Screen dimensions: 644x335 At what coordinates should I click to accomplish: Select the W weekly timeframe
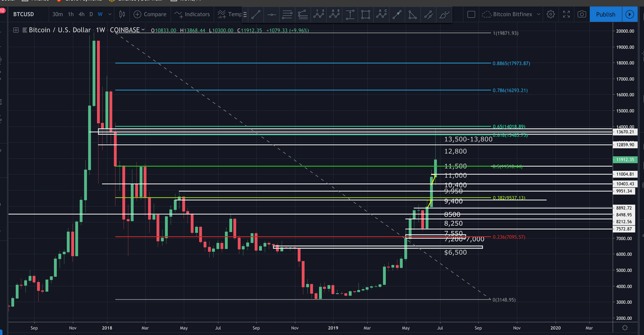tap(100, 14)
